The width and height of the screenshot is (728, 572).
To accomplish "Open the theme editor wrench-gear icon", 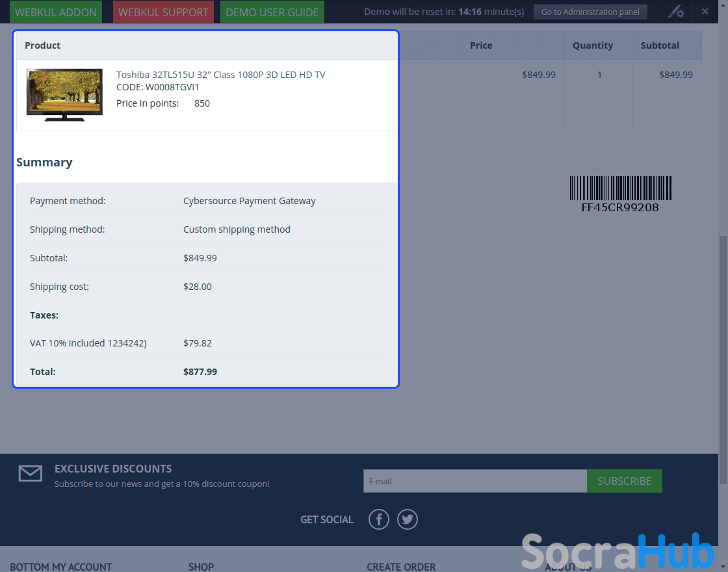I will (676, 12).
